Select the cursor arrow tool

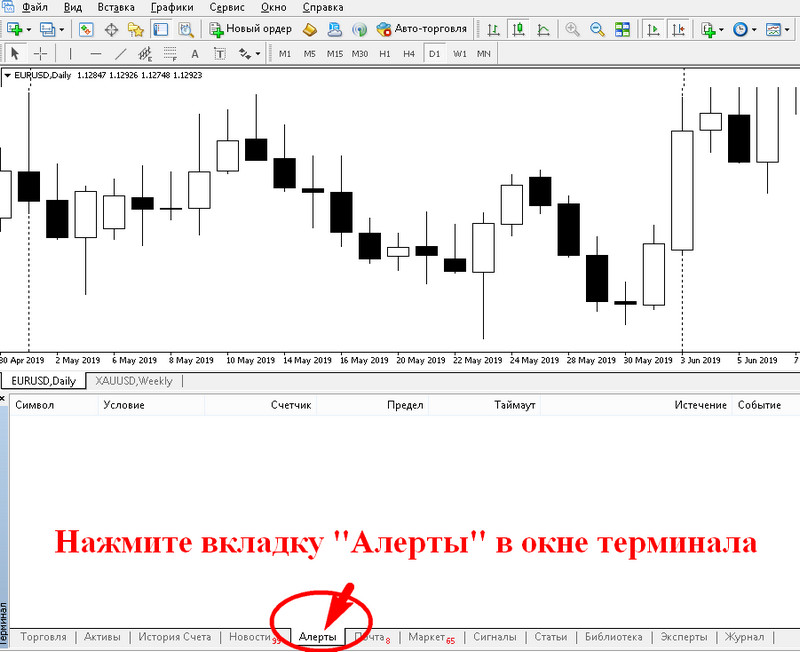click(x=15, y=54)
